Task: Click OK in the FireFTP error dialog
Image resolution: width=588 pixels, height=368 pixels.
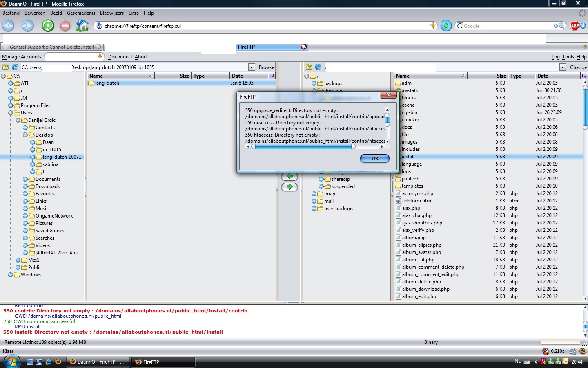Action: pyautogui.click(x=375, y=159)
